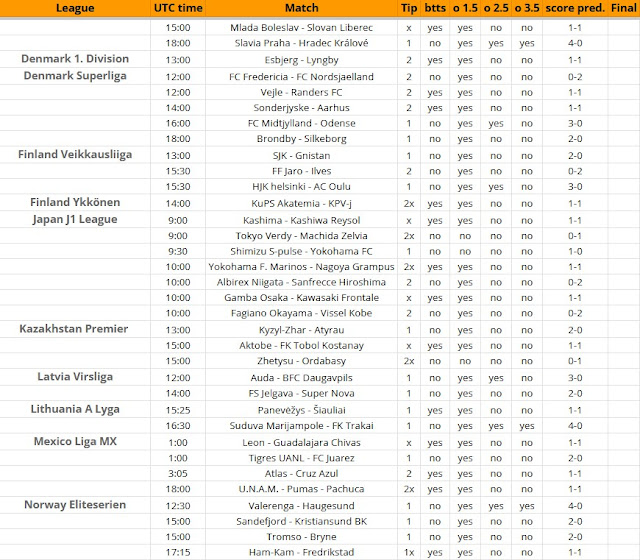This screenshot has height=560, width=640.
Task: Click the Shimizu S-pulse - Yokohama FC match
Action: tap(302, 251)
